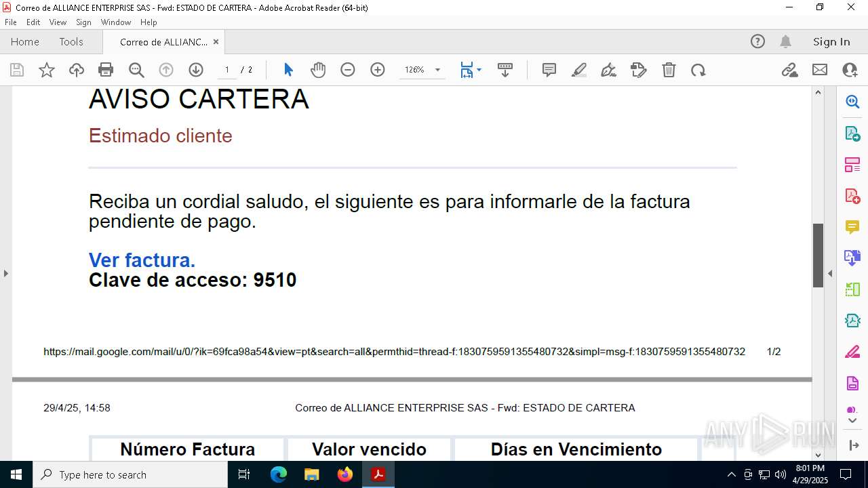Open the Combine files sidebar tool
Image resolution: width=868 pixels, height=488 pixels.
pos(852,258)
